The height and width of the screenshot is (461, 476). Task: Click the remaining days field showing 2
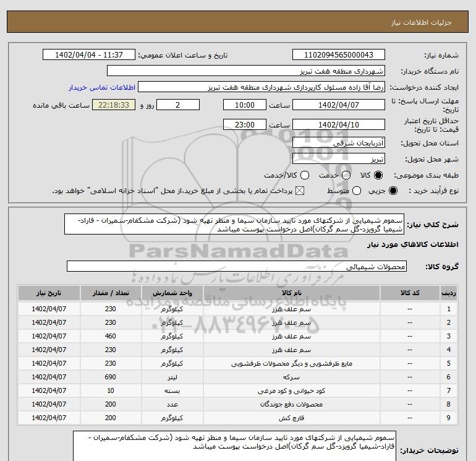click(178, 105)
